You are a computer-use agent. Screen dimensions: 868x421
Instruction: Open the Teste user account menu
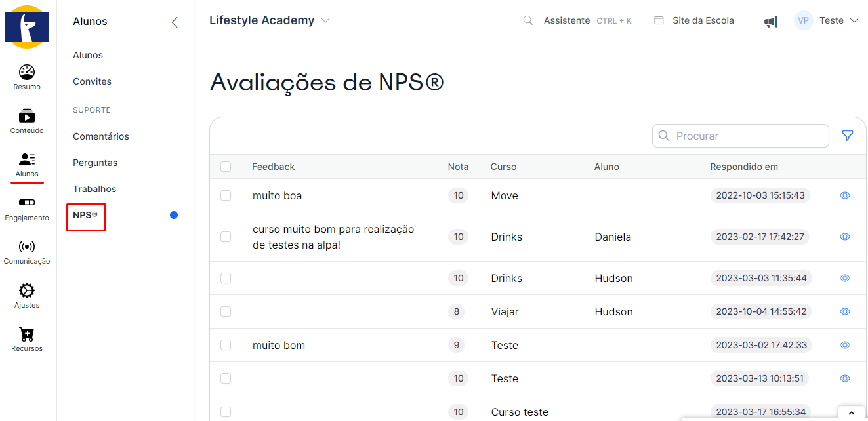[827, 20]
